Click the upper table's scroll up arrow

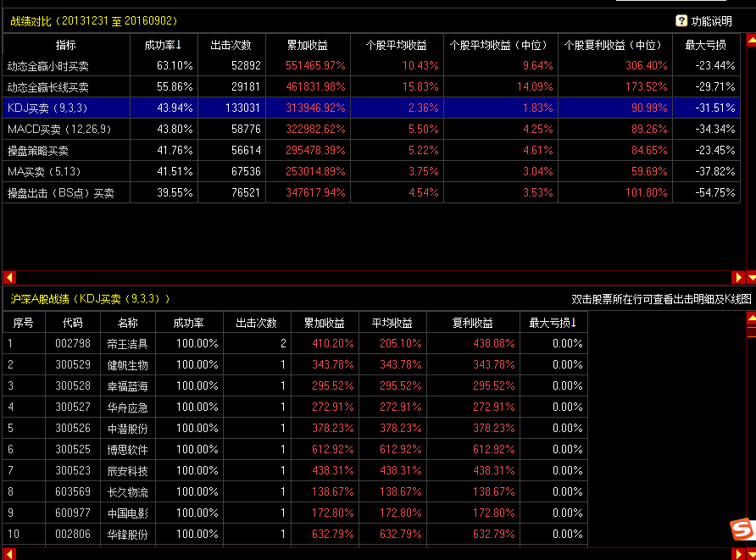[750, 41]
